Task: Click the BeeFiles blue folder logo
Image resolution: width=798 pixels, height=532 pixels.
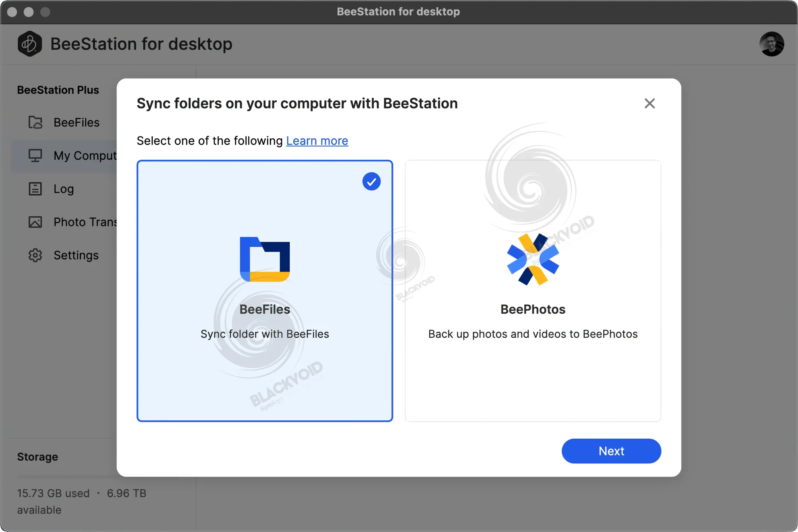Action: [x=265, y=259]
